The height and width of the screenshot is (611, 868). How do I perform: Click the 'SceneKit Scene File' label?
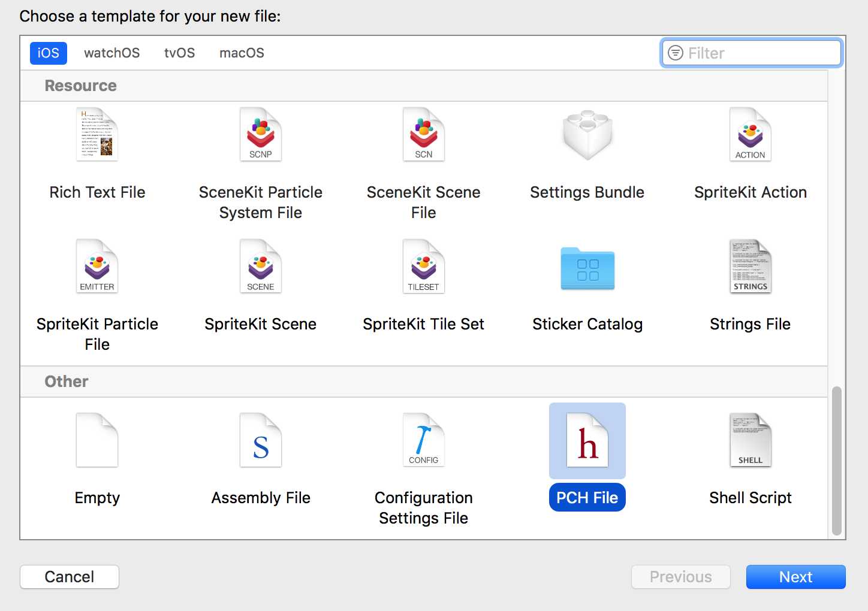click(x=424, y=202)
